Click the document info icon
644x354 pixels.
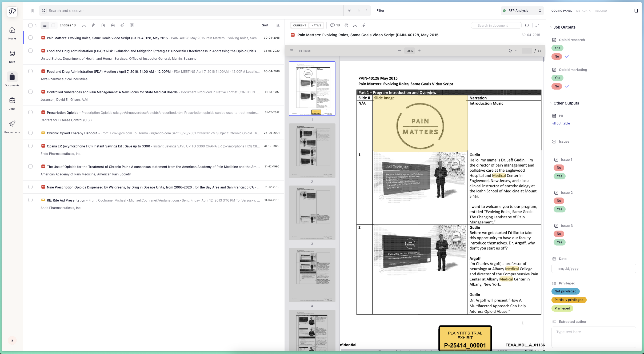pos(527,25)
